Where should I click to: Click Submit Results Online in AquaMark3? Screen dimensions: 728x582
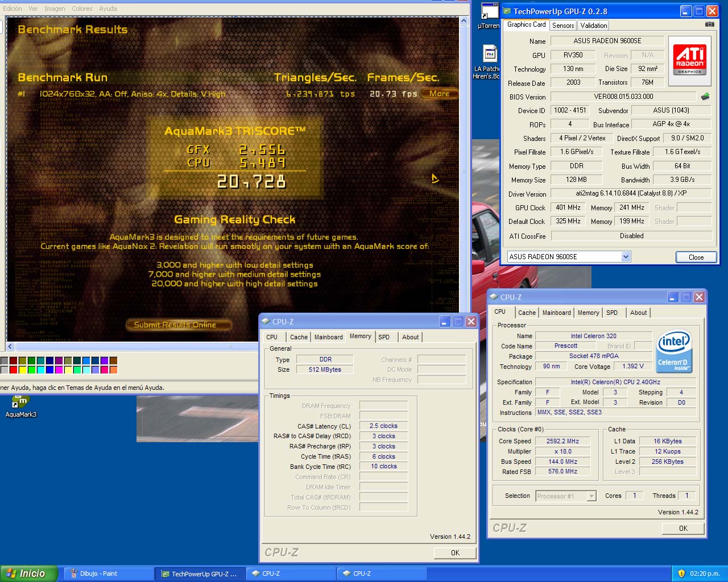pos(179,325)
